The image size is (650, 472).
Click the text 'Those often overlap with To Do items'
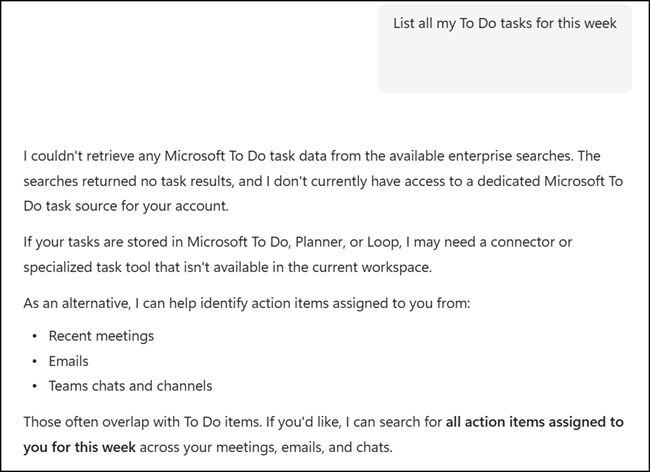point(142,422)
